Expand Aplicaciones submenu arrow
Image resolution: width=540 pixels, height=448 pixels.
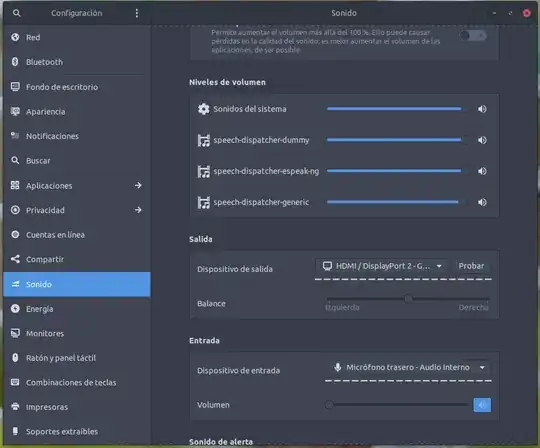(138, 186)
